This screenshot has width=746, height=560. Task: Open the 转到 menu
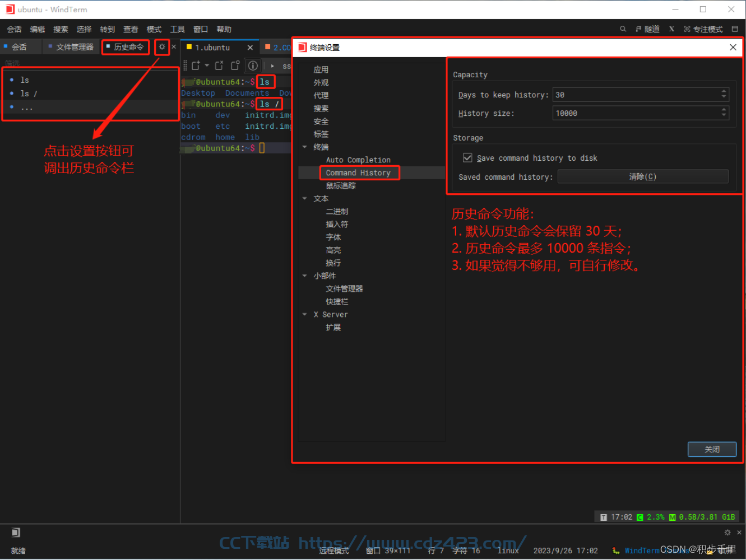pos(108,29)
